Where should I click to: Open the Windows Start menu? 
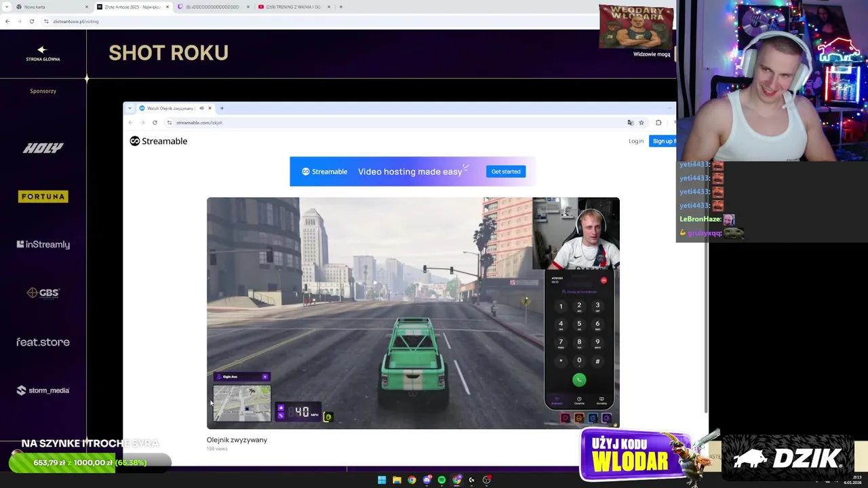[382, 480]
